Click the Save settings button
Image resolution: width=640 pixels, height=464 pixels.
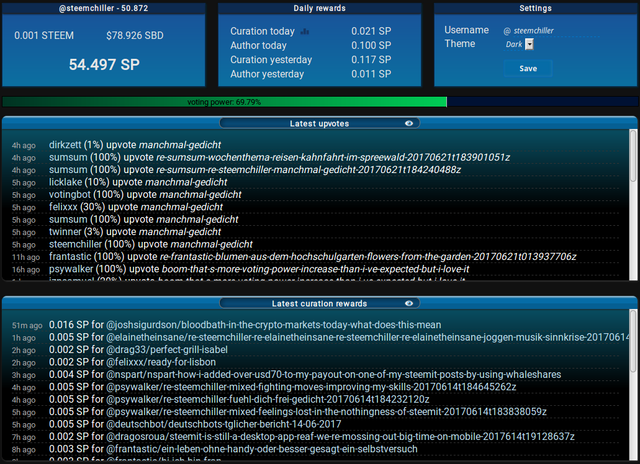[x=528, y=69]
